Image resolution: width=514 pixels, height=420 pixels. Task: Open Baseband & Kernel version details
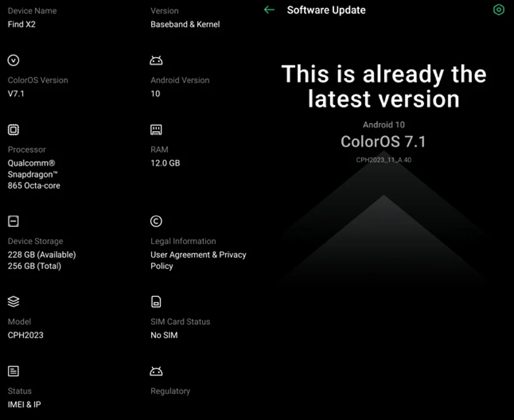click(185, 24)
